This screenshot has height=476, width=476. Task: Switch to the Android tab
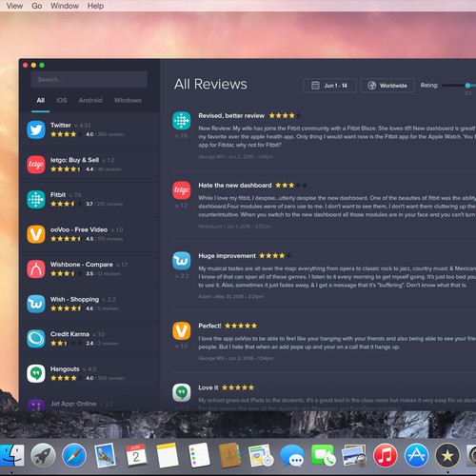tap(90, 100)
